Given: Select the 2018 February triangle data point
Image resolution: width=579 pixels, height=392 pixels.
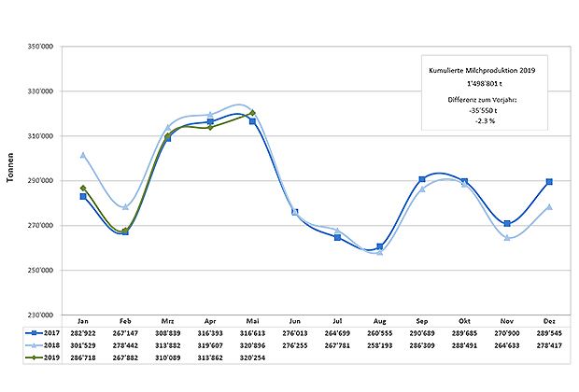Looking at the screenshot, I should 125,207.
